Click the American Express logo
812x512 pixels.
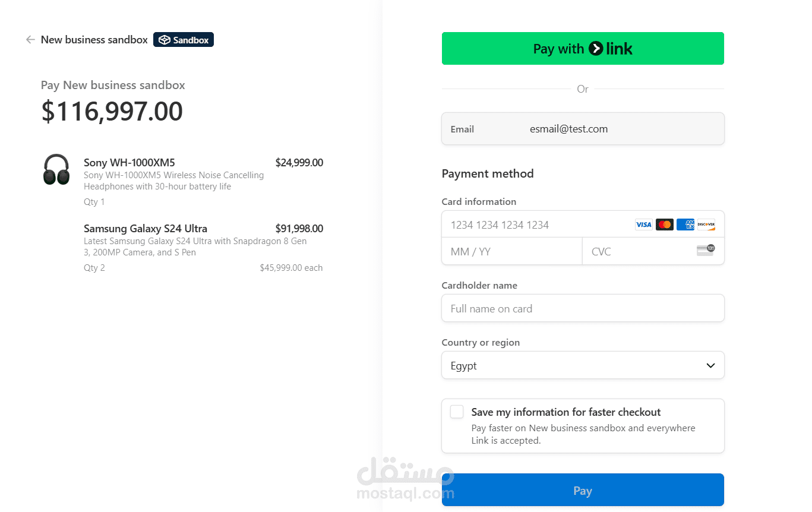[x=685, y=225]
